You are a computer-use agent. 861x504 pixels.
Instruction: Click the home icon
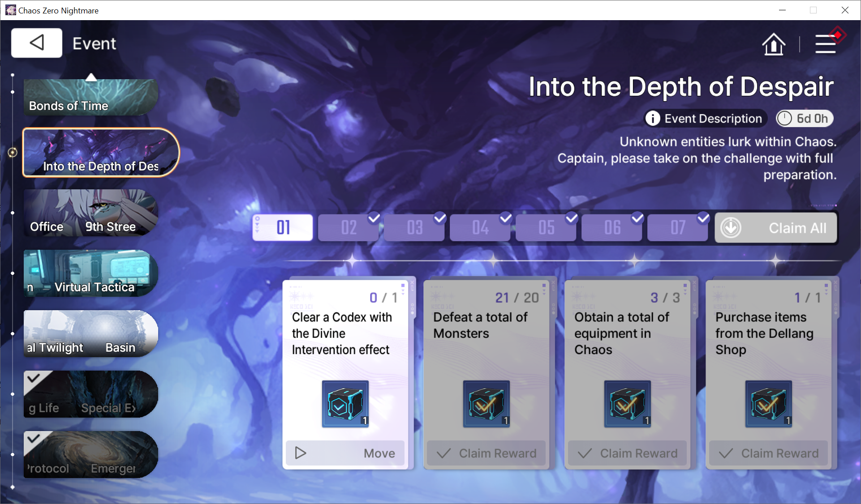click(774, 44)
